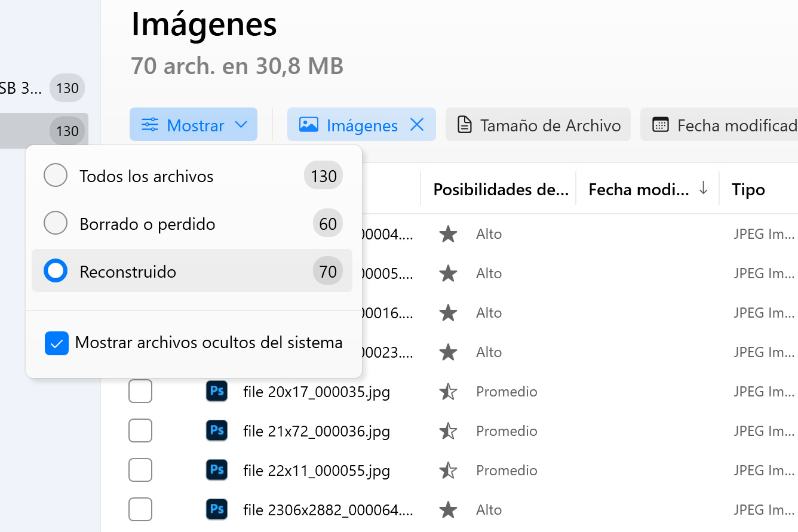Click the full star for file 2306x2882_000064
The width and height of the screenshot is (798, 532).
coord(448,510)
